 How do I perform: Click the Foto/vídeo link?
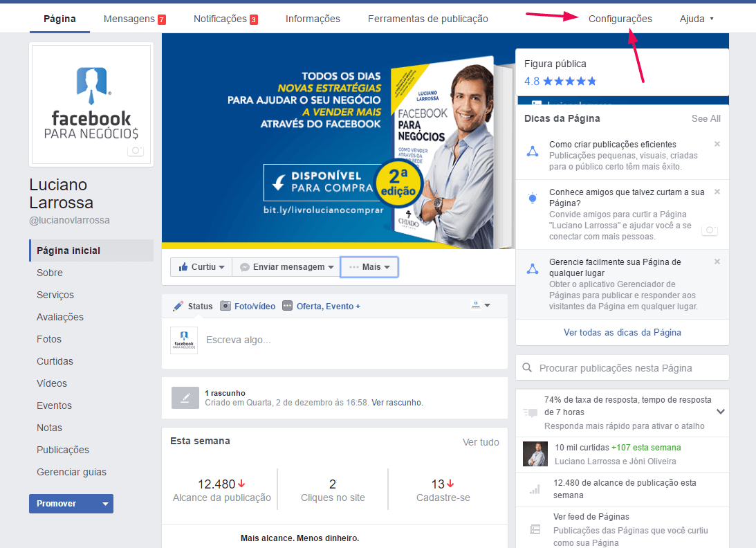pyautogui.click(x=255, y=307)
